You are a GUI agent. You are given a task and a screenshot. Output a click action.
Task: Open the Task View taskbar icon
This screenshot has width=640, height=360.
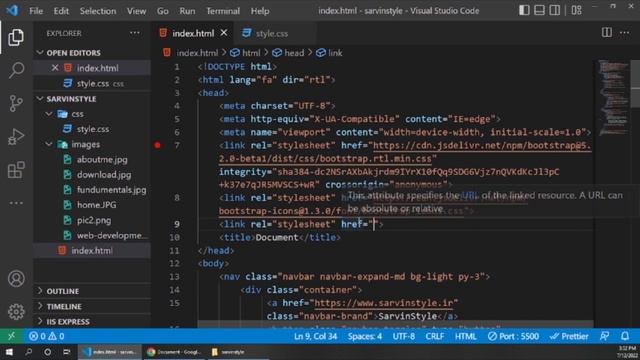point(67,351)
